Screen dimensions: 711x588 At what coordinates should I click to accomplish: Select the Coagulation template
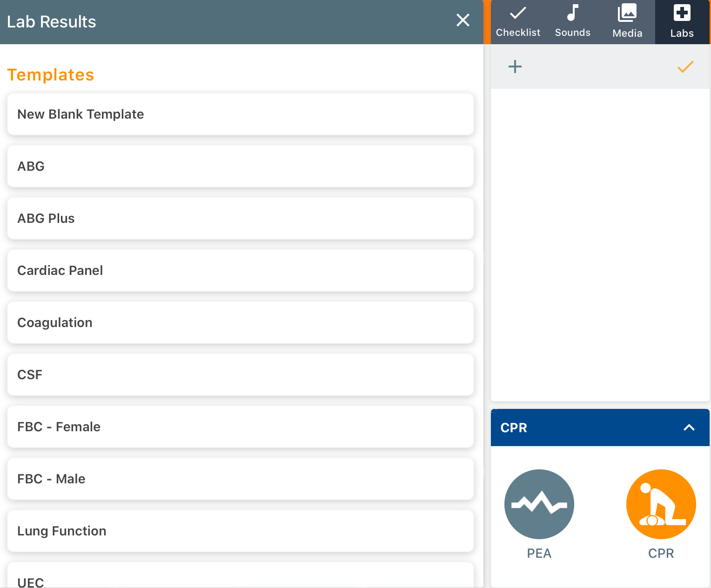pyautogui.click(x=240, y=322)
